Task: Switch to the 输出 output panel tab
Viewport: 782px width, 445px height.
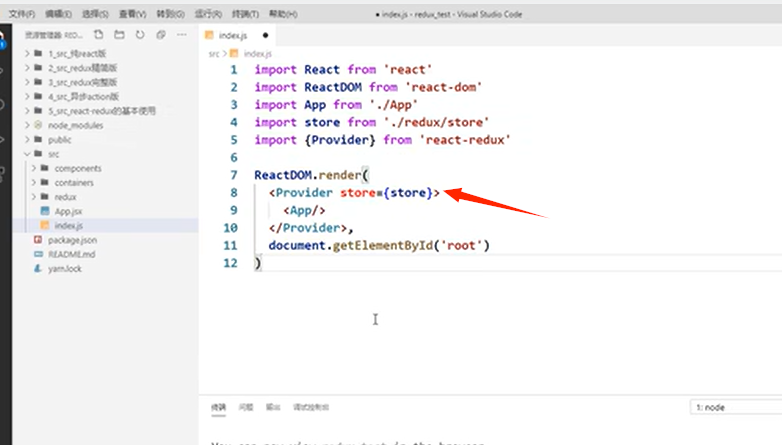Action: point(273,407)
